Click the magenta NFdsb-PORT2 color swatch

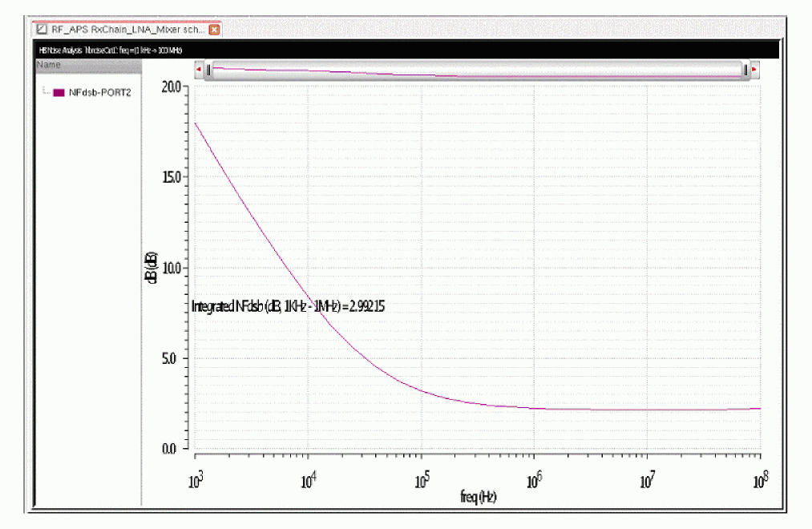(x=59, y=93)
